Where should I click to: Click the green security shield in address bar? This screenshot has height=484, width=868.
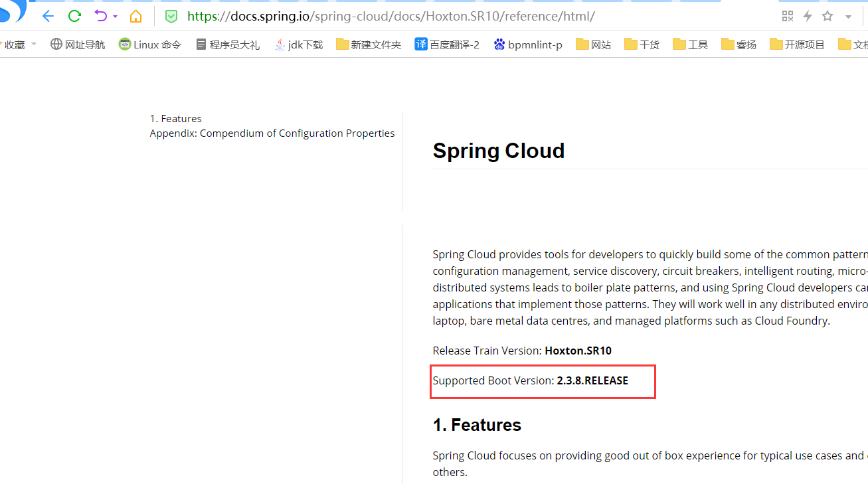[x=171, y=16]
